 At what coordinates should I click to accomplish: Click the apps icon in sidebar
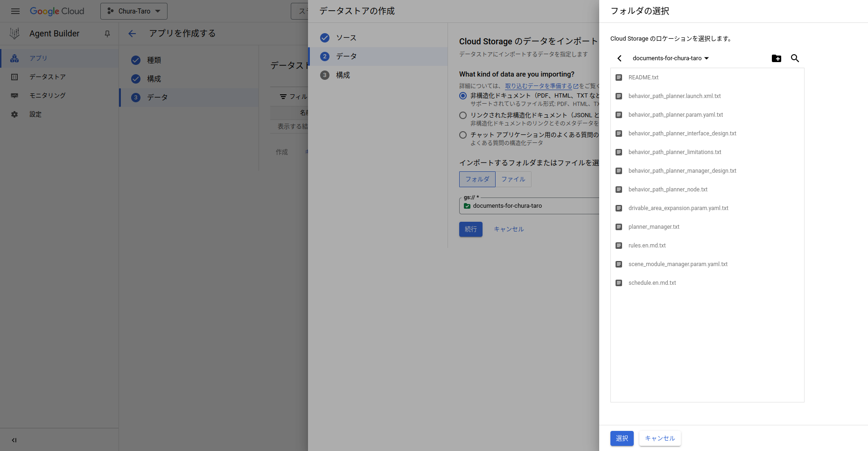(x=14, y=58)
